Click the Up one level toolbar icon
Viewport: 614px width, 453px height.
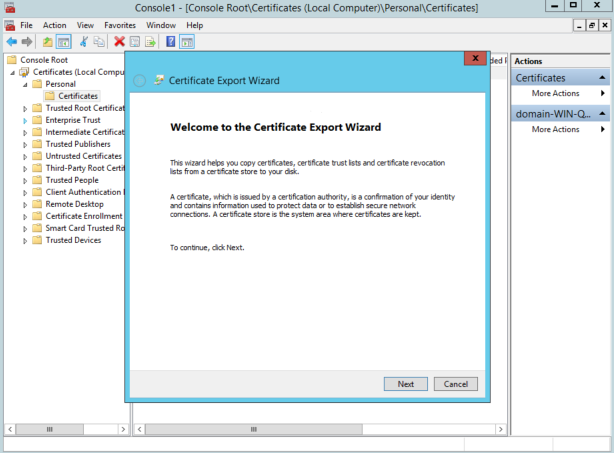[48, 41]
